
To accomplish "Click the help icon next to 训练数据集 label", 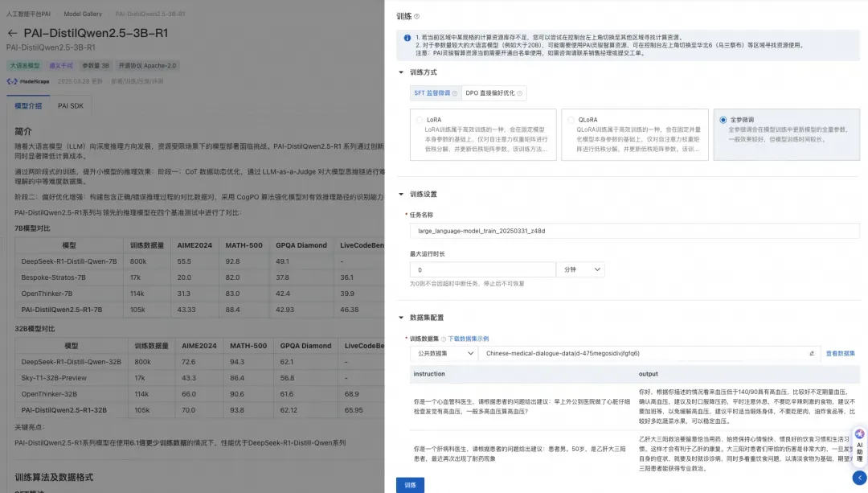I will 444,339.
